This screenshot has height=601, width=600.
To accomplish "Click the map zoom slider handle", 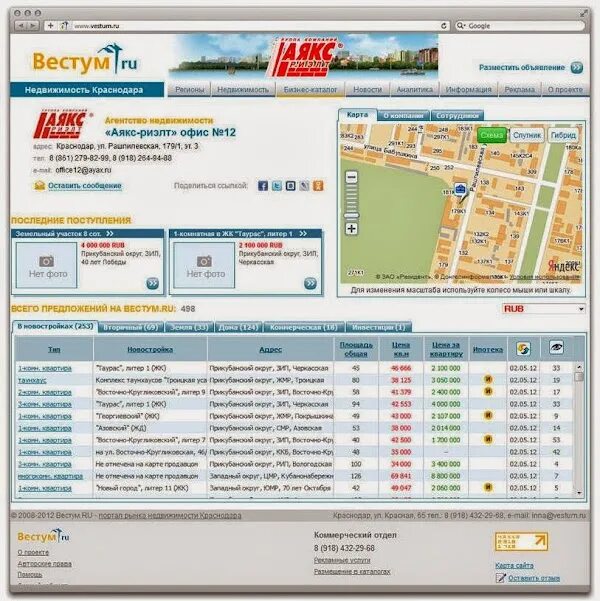I will coord(352,215).
